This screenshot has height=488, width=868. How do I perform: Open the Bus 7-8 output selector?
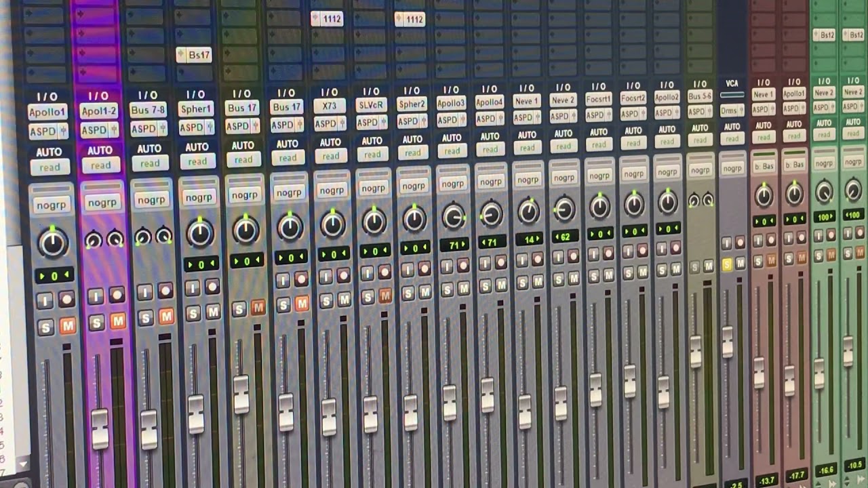tap(149, 128)
